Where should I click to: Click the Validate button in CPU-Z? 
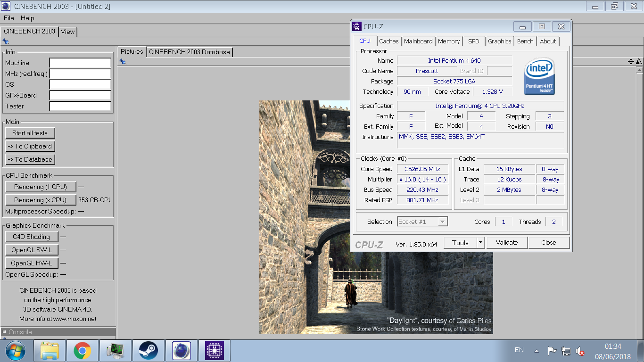click(507, 243)
